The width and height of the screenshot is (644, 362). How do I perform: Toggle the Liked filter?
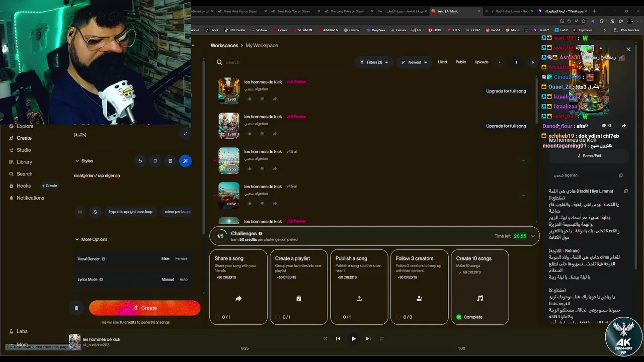tap(442, 62)
